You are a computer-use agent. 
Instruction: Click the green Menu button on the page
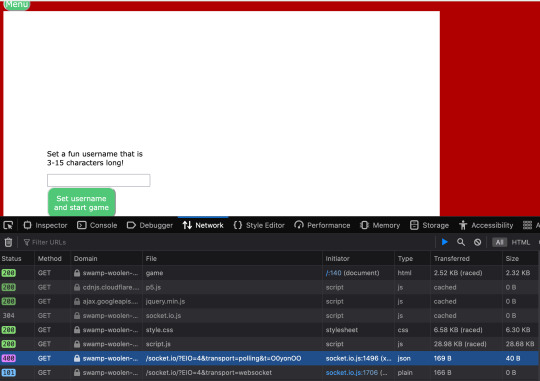17,5
